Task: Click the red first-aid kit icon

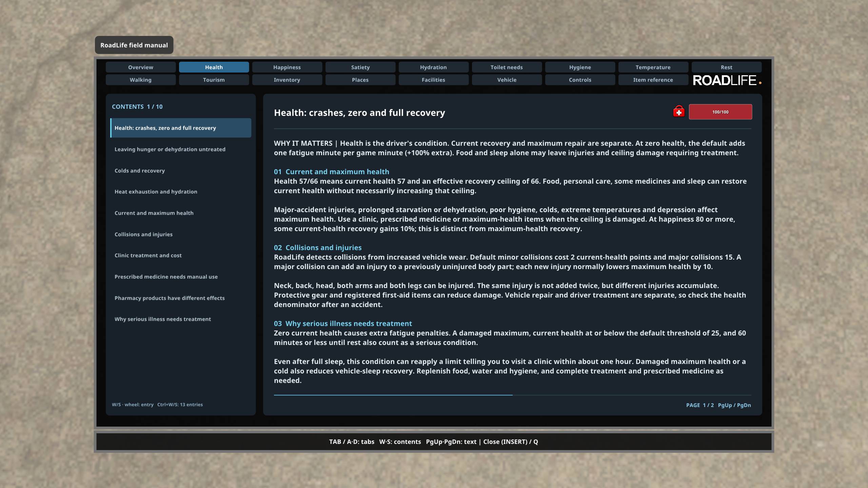Action: pos(679,112)
